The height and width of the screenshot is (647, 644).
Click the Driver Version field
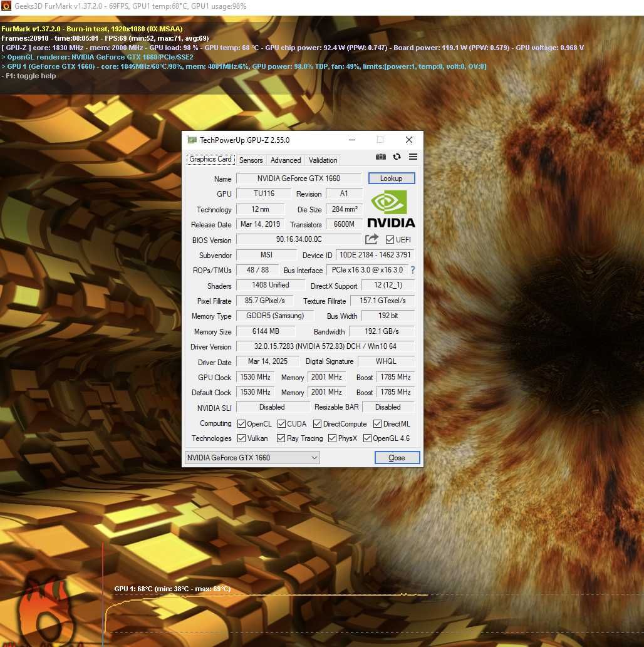tap(325, 346)
